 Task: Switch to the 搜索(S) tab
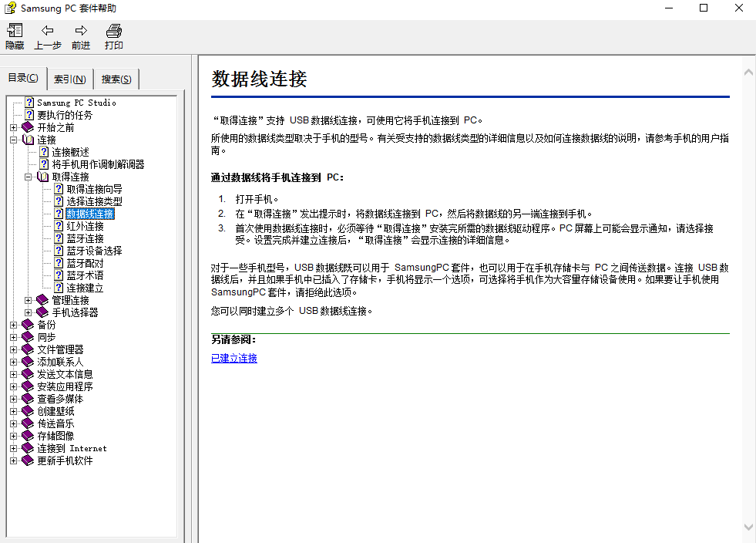[116, 79]
